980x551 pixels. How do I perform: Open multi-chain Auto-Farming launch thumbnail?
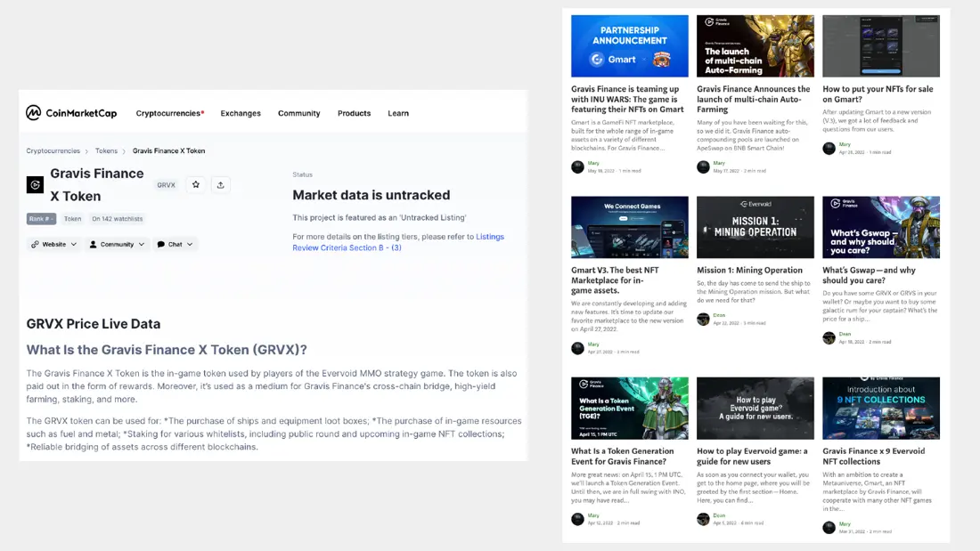click(755, 46)
